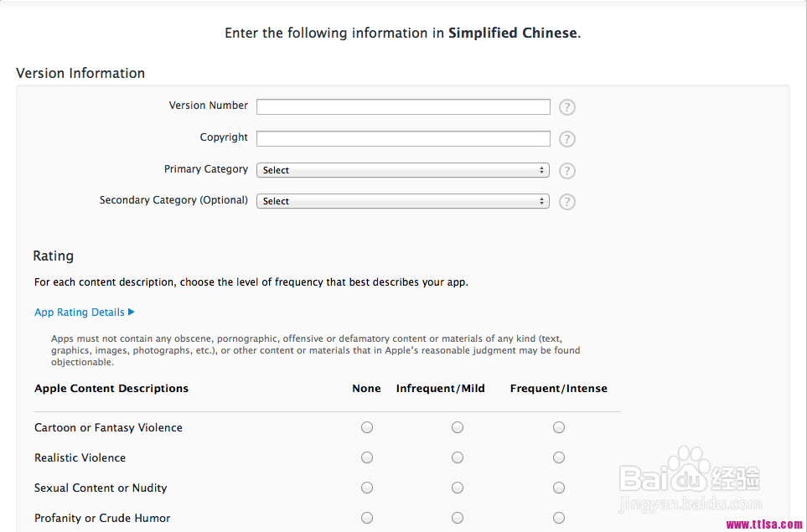Open the Primary Category dropdown

pos(403,170)
